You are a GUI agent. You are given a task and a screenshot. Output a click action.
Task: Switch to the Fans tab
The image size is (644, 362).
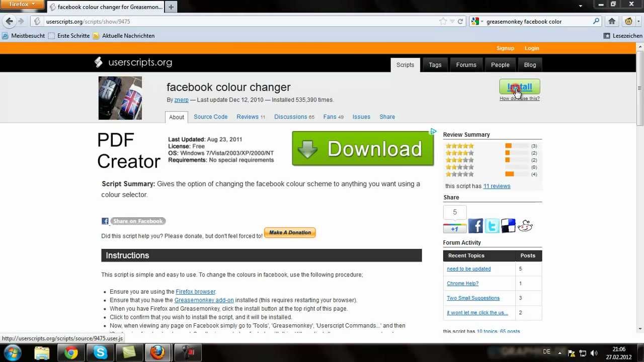pyautogui.click(x=333, y=117)
